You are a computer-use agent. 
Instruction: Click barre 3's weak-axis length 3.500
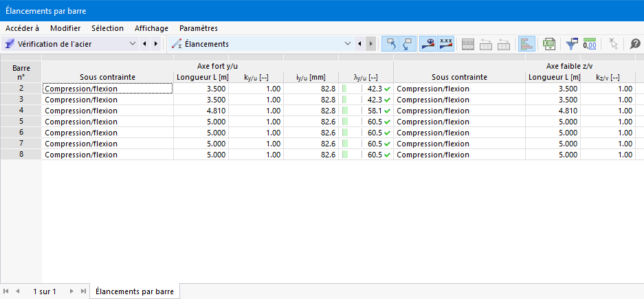[553, 100]
